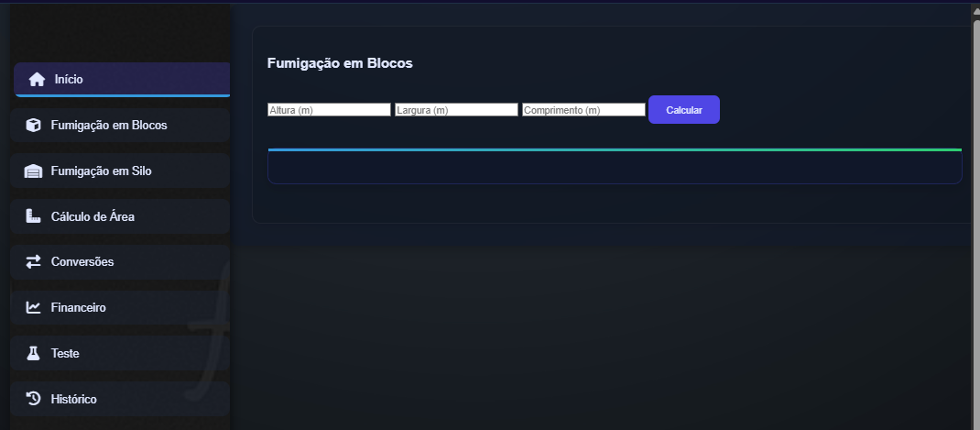Viewport: 980px width, 430px height.
Task: Click the Fumigação em Blocos panel heading
Action: tap(340, 64)
